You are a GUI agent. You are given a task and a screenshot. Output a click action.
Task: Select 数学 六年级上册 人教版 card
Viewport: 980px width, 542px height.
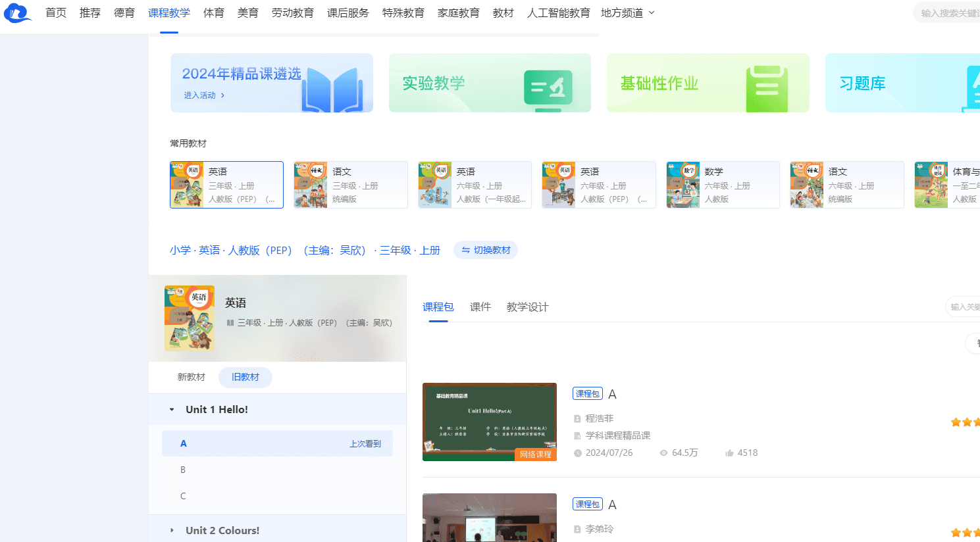tap(723, 185)
